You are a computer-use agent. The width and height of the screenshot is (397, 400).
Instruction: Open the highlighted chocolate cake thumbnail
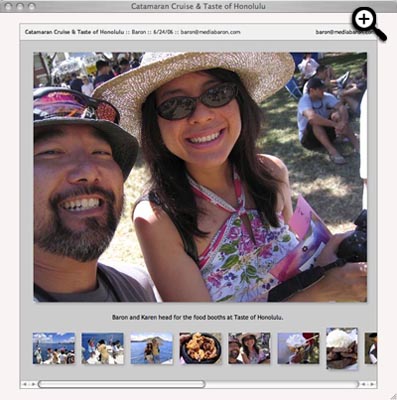point(342,349)
